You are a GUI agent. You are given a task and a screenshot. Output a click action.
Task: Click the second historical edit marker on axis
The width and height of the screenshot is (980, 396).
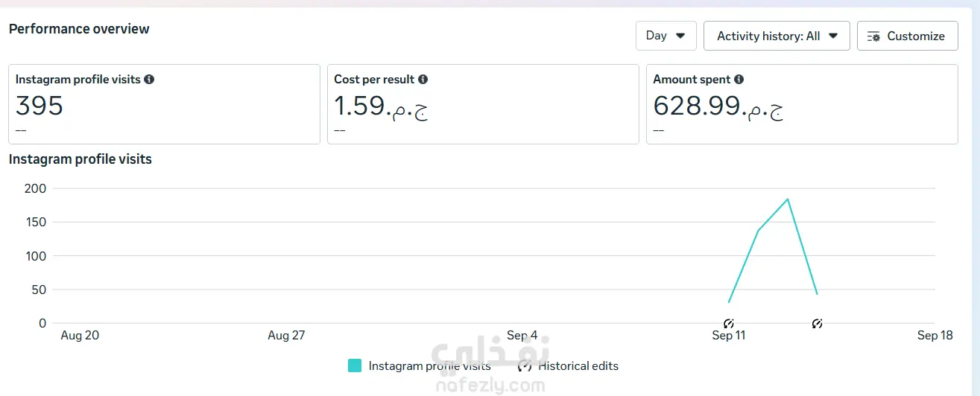(x=817, y=324)
